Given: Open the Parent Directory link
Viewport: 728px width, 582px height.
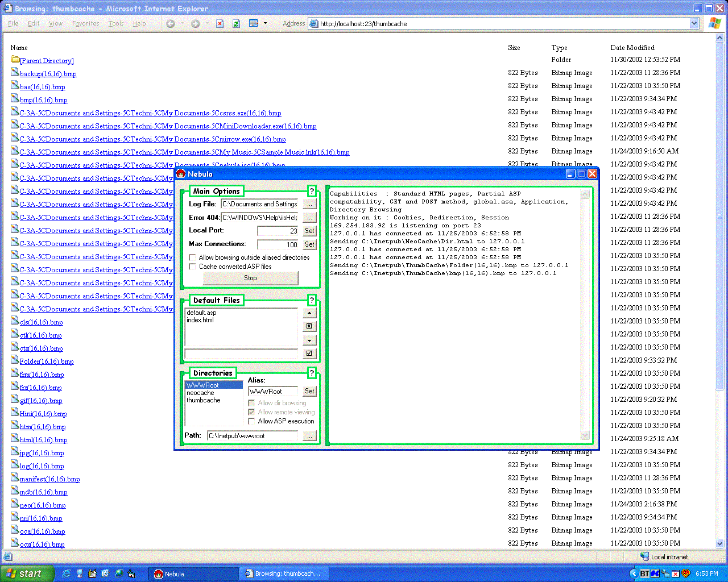Looking at the screenshot, I should (x=47, y=61).
